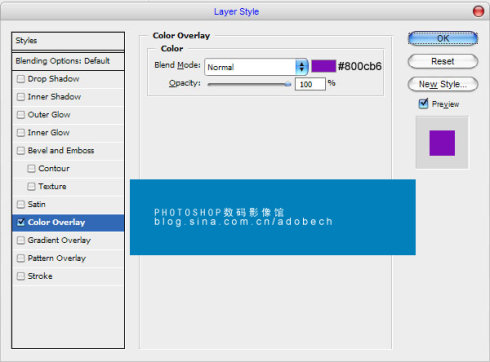Open the purple overlay color swatch
Screen dimensions: 490x362
[x=323, y=66]
